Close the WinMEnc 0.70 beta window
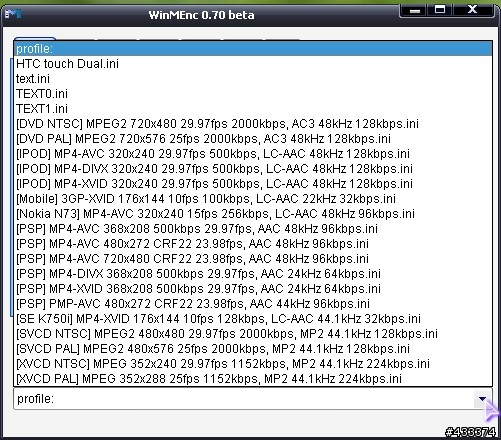The image size is (501, 440). point(473,10)
